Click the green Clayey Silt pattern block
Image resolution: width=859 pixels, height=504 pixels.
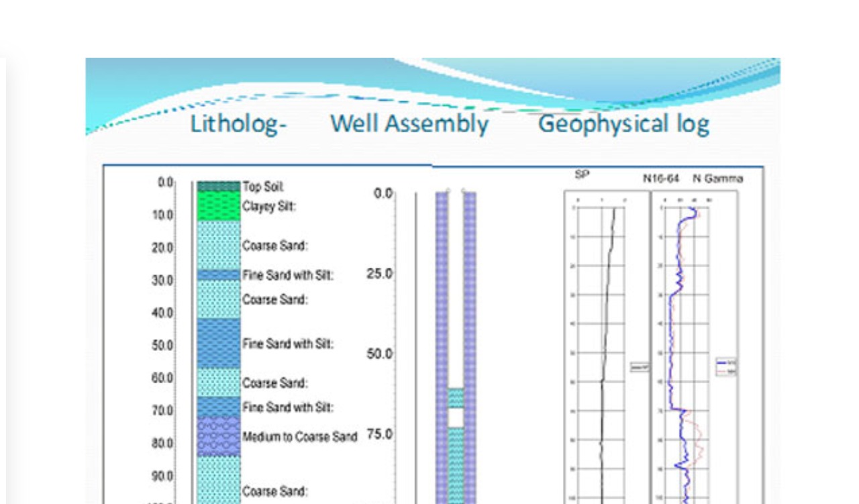tap(218, 206)
